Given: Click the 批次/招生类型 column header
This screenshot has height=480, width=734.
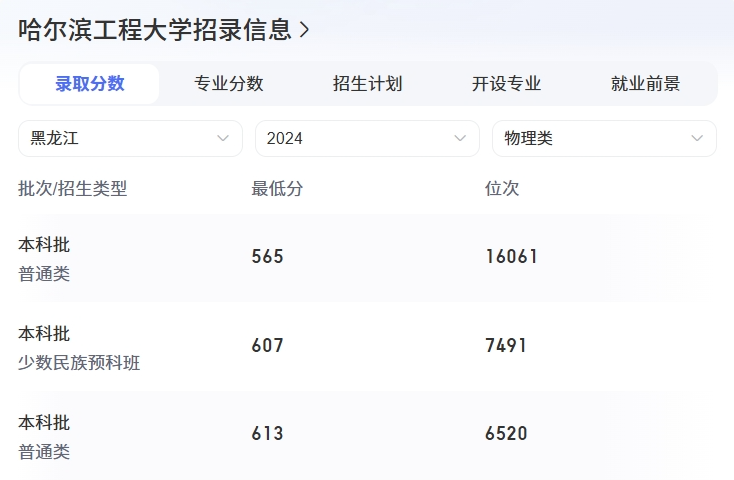Looking at the screenshot, I should point(73,189).
